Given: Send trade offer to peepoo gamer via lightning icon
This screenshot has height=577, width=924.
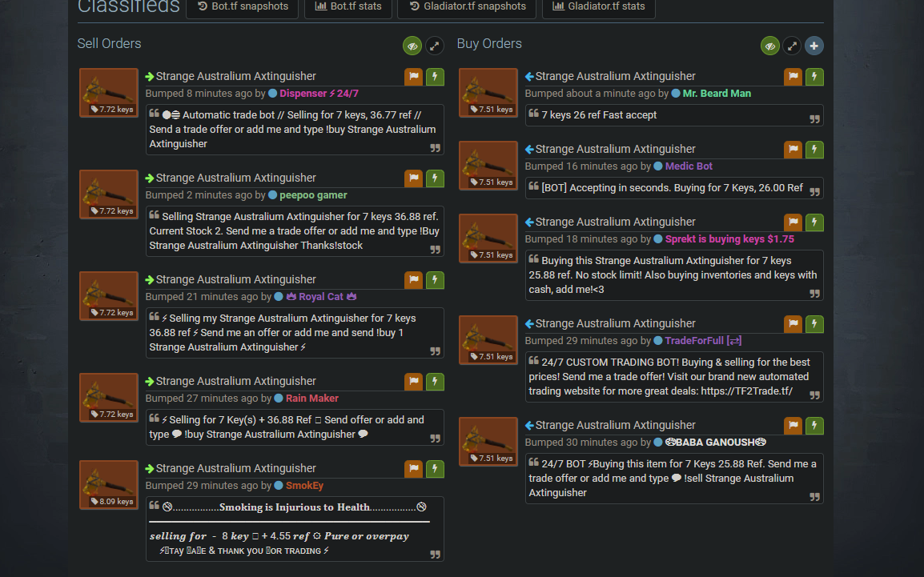Looking at the screenshot, I should pyautogui.click(x=435, y=178).
